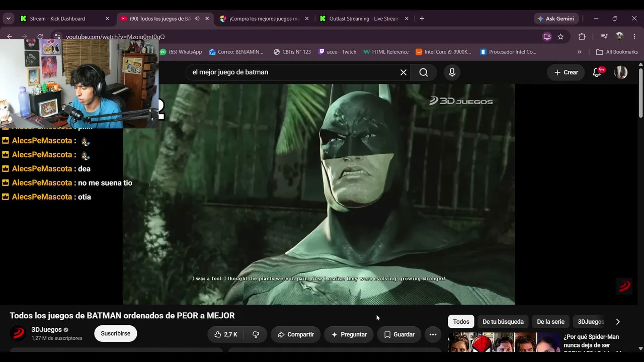
Task: Open the All Bookmarks folder
Action: pyautogui.click(x=617, y=52)
